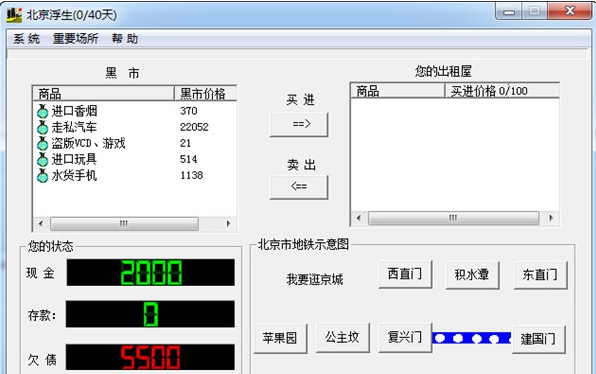Click the 进口玩具 price 514

(189, 160)
